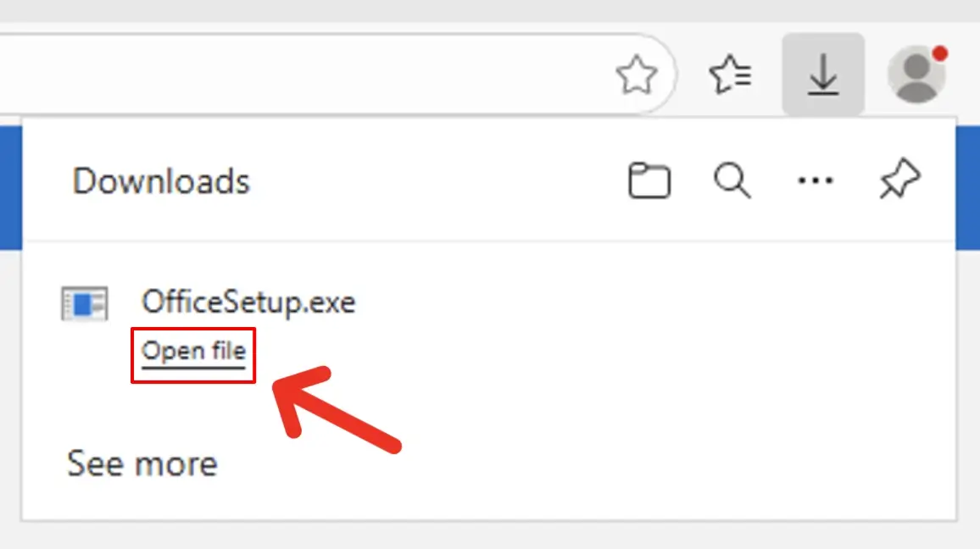
Task: Click the Open file link
Action: 193,351
